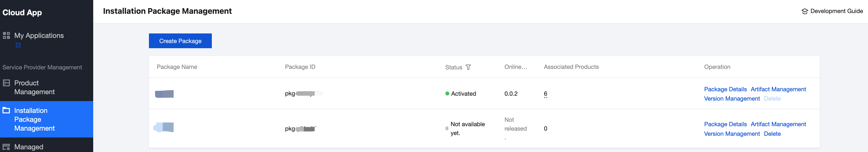Open Artifact Management for the unreleased package

click(778, 124)
